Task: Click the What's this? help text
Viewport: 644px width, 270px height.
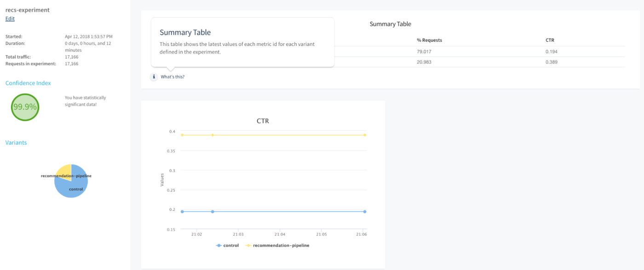Action: tap(172, 77)
